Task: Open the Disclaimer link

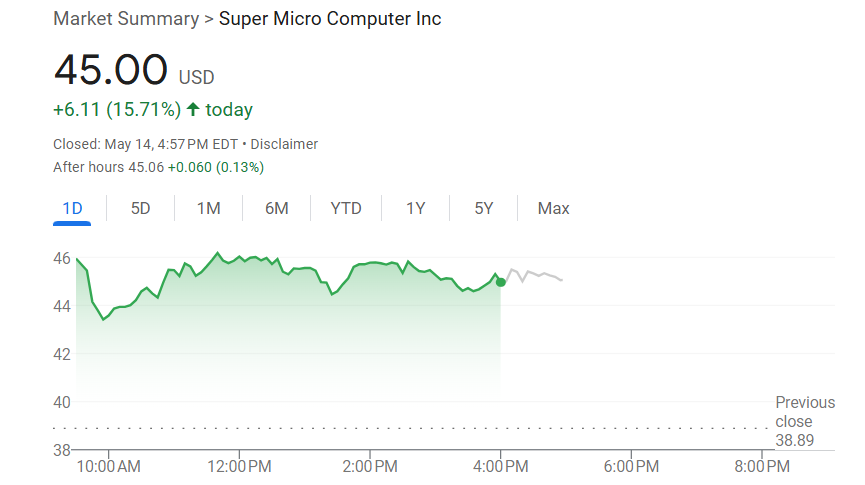Action: pos(284,144)
